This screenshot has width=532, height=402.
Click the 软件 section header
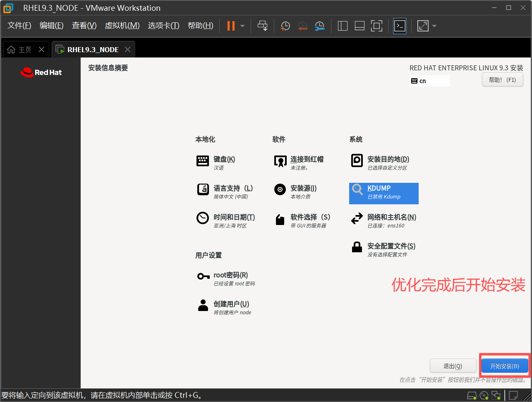(279, 139)
